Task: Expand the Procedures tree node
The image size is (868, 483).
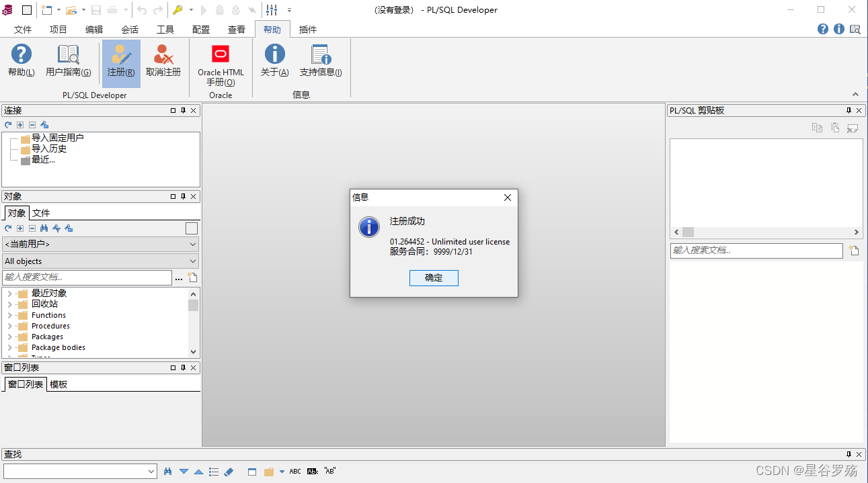Action: pos(9,326)
